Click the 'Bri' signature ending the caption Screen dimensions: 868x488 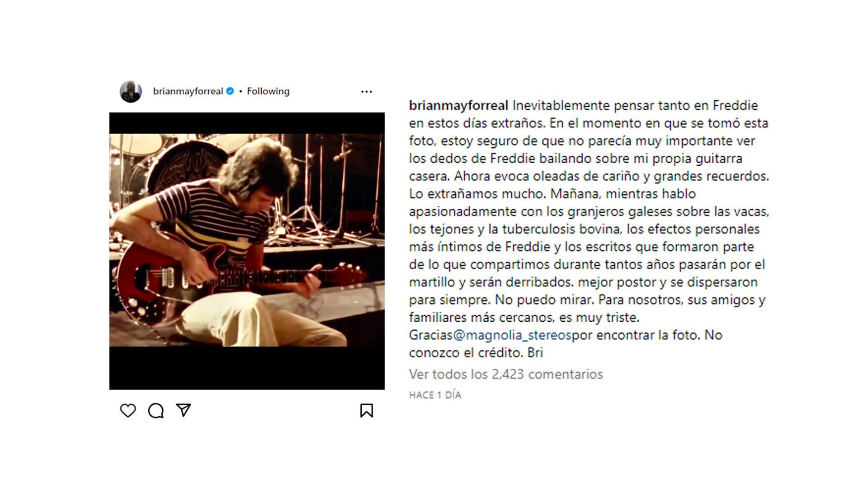coord(535,352)
